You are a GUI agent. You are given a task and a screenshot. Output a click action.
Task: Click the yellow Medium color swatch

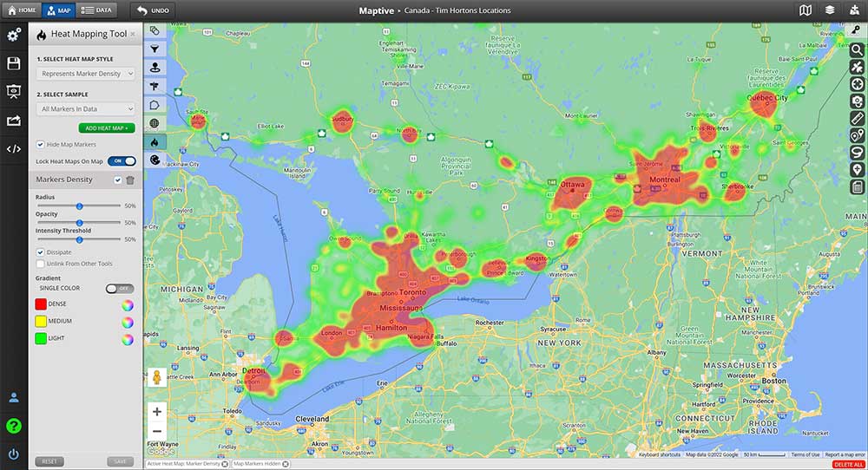point(41,321)
